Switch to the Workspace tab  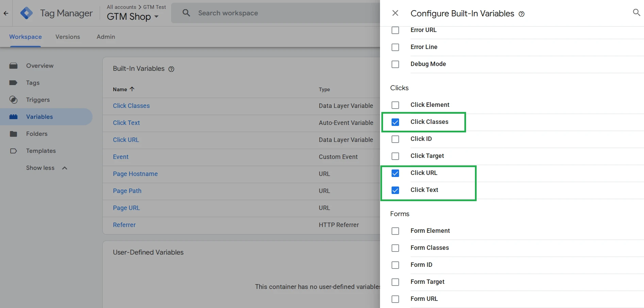(26, 37)
